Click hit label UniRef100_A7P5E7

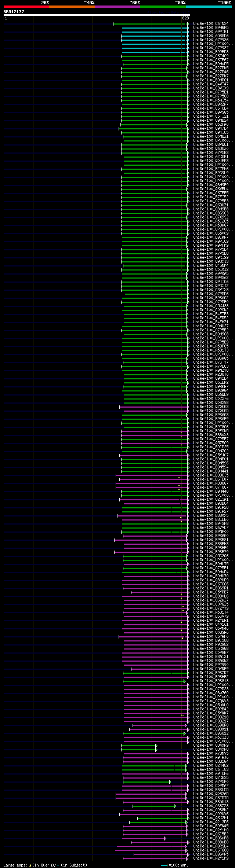click(211, 439)
